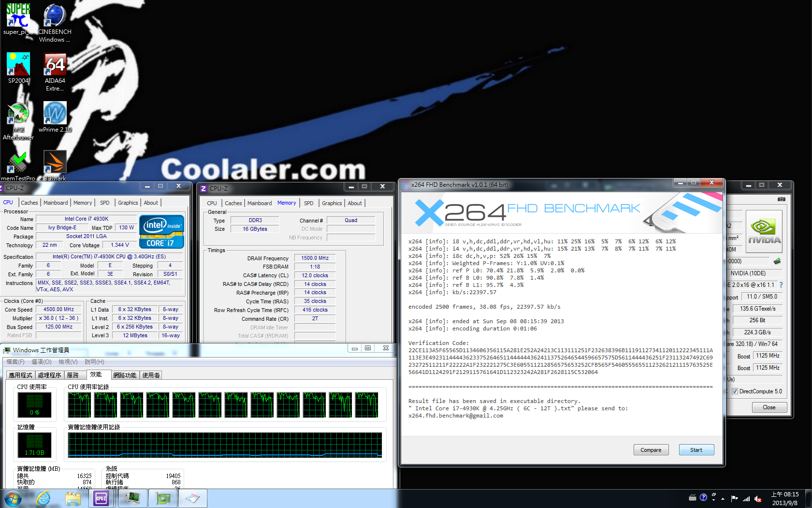Open Mainboard tab in left CPU-Z window
Image resolution: width=812 pixels, height=508 pixels.
[x=56, y=203]
